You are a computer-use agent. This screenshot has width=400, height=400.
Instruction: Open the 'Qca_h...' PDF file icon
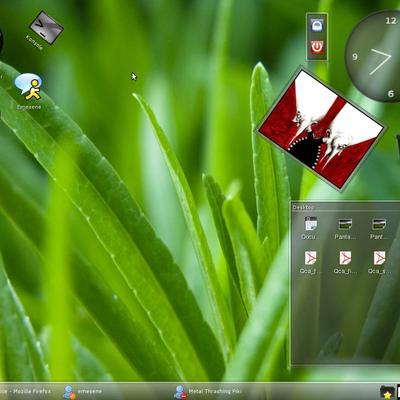coord(345,263)
